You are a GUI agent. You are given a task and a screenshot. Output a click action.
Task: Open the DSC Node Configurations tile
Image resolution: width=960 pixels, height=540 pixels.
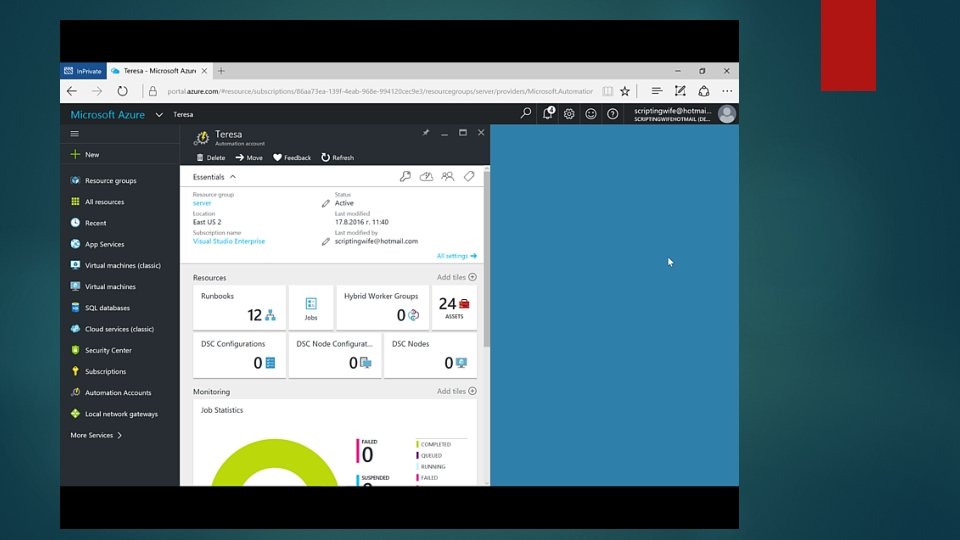coord(335,356)
